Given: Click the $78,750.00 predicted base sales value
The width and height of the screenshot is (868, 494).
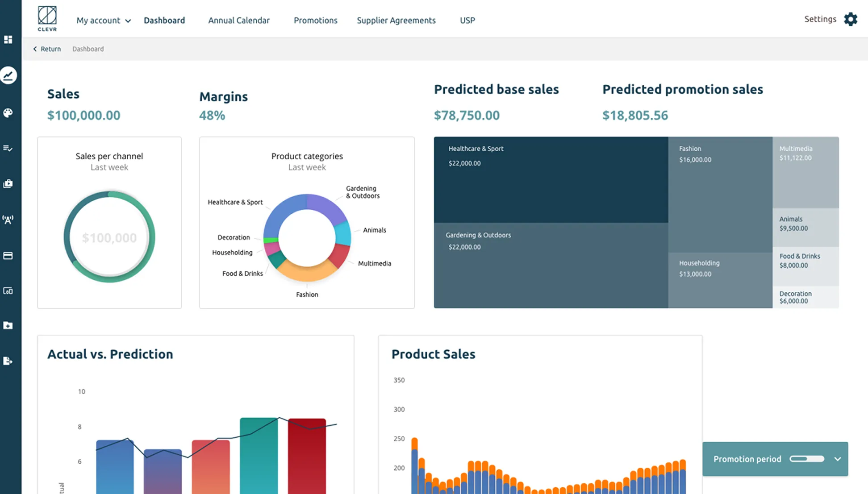Looking at the screenshot, I should tap(467, 116).
